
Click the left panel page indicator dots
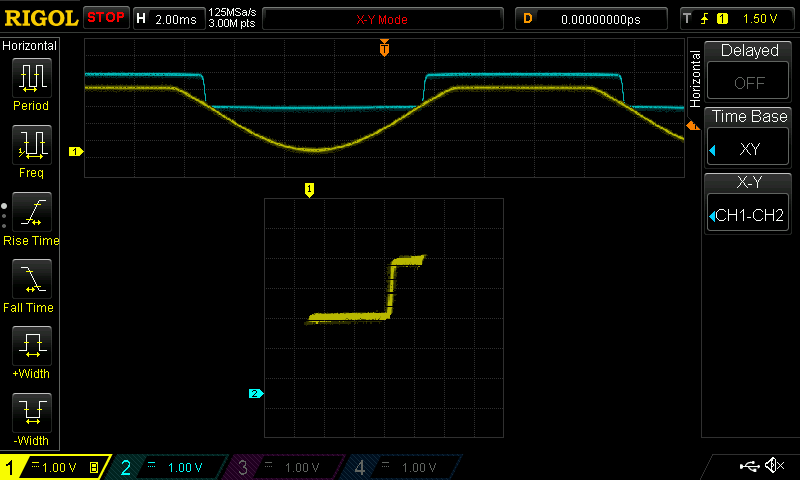(4, 216)
